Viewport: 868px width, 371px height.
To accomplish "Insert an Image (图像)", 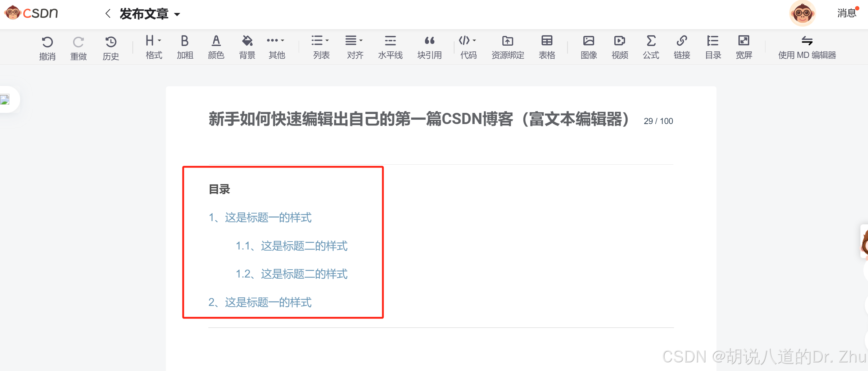I will click(589, 47).
